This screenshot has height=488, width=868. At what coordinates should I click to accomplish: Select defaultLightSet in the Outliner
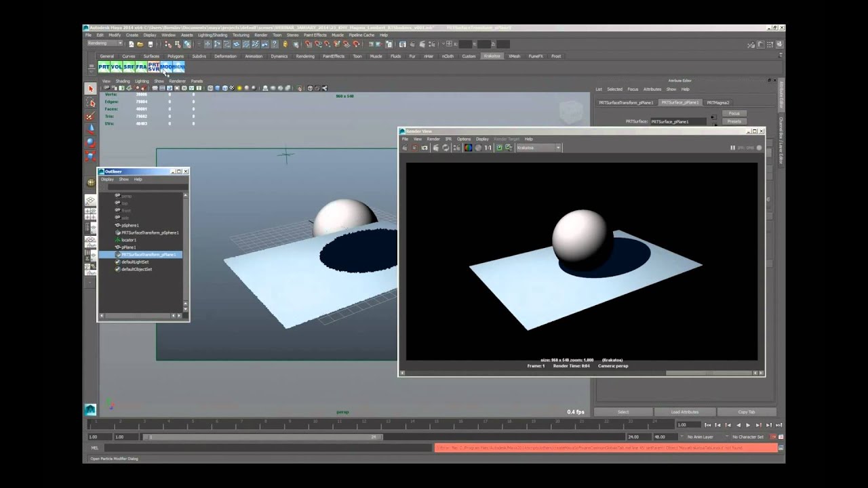pyautogui.click(x=134, y=262)
